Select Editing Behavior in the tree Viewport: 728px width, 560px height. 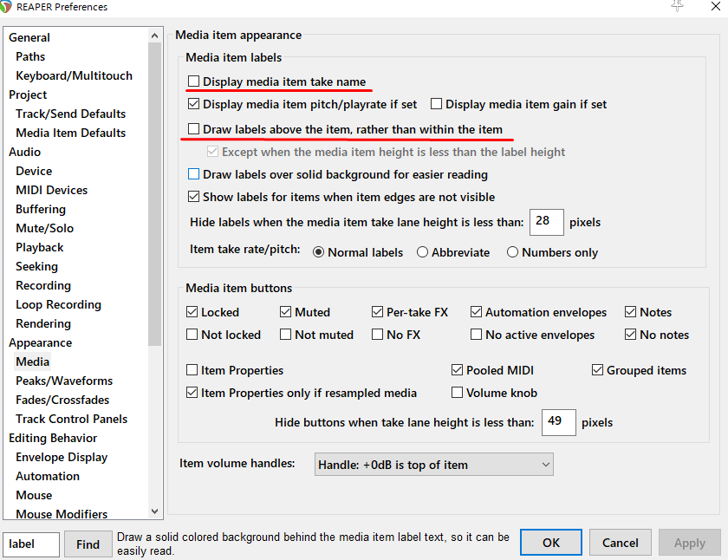pyautogui.click(x=53, y=437)
